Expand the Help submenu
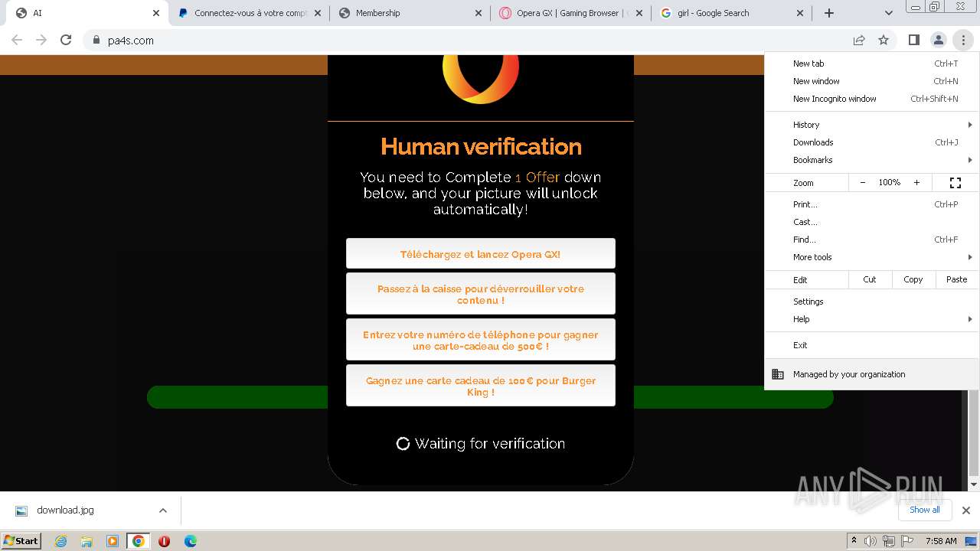Image resolution: width=980 pixels, height=551 pixels. tap(872, 319)
